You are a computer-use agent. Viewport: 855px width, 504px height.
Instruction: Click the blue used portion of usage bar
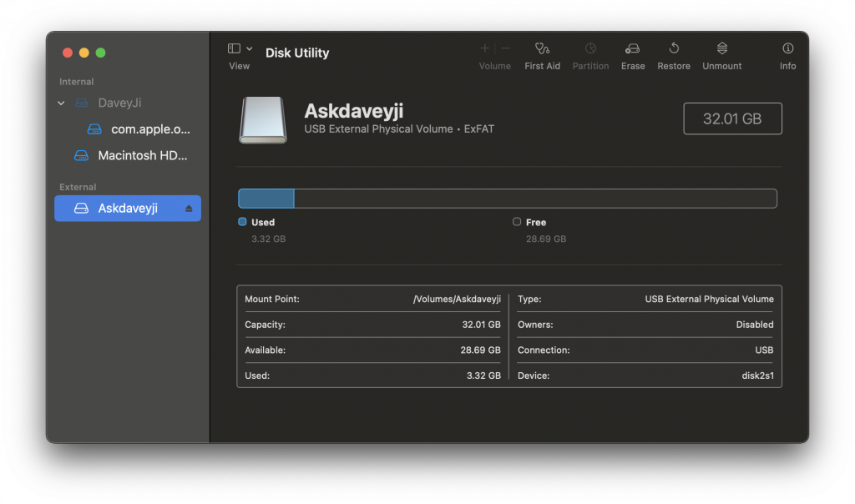click(266, 199)
